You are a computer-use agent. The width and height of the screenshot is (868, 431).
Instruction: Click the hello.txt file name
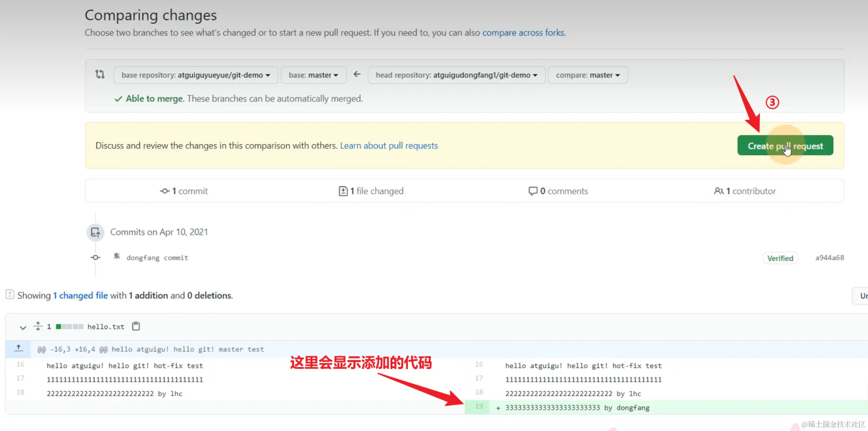click(x=106, y=326)
